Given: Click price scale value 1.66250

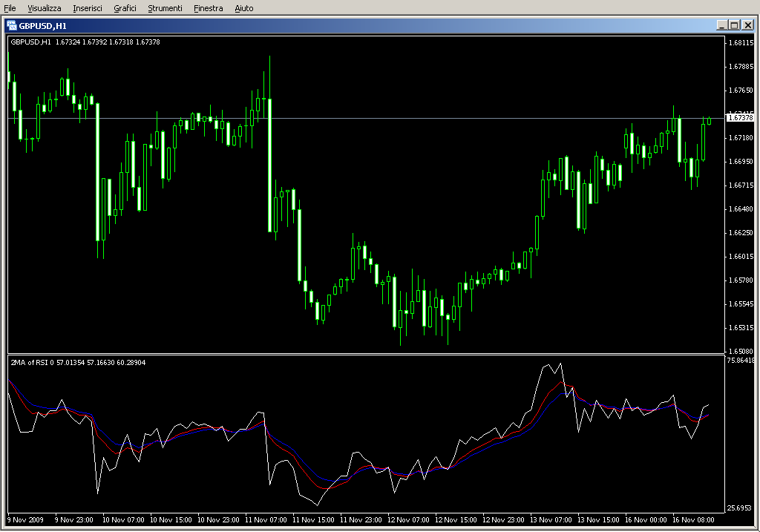Looking at the screenshot, I should (x=741, y=232).
